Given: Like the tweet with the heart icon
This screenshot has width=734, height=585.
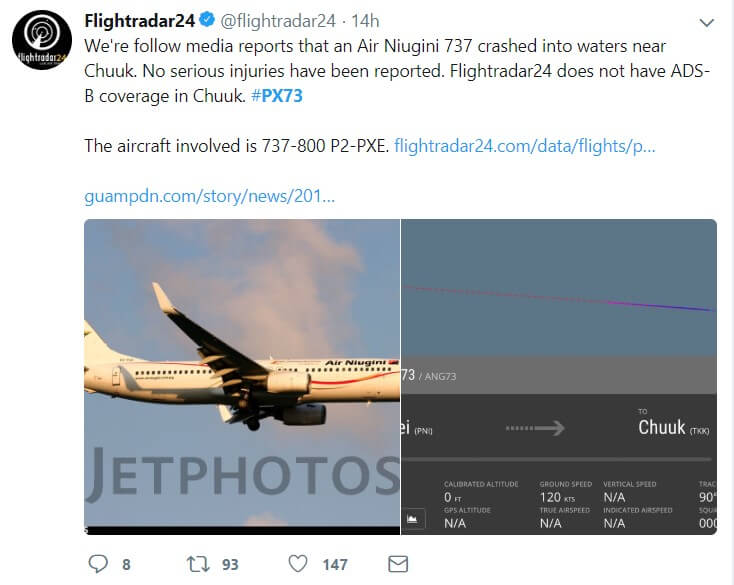Looking at the screenshot, I should (x=298, y=564).
